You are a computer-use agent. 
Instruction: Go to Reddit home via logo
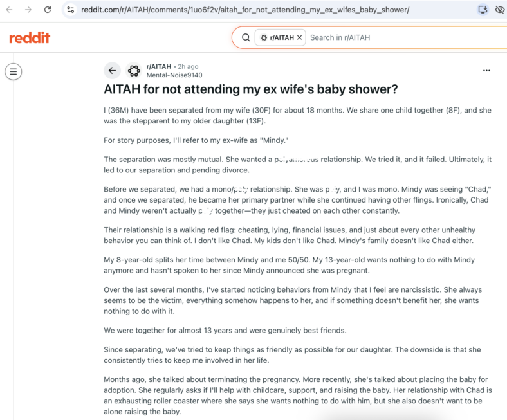pyautogui.click(x=30, y=37)
